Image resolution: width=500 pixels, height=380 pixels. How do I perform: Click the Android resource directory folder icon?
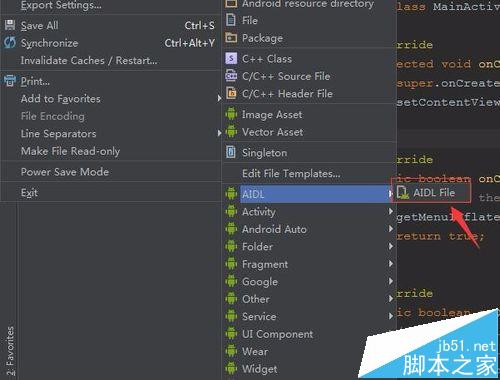(x=231, y=3)
